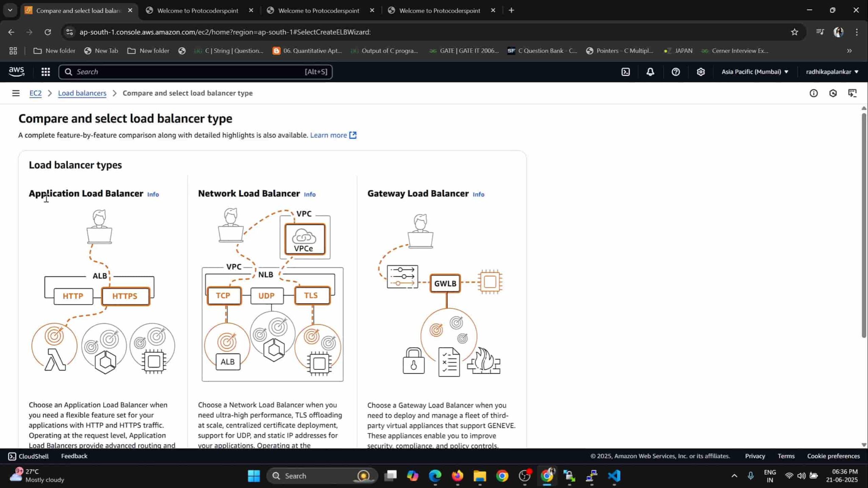868x488 pixels.
Task: Open AWS help via the question mark icon
Action: [676, 72]
